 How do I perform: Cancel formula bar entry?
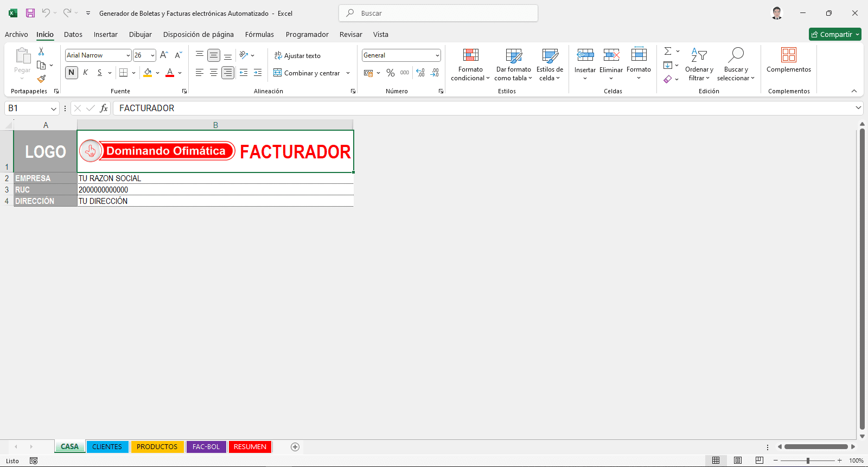(78, 108)
